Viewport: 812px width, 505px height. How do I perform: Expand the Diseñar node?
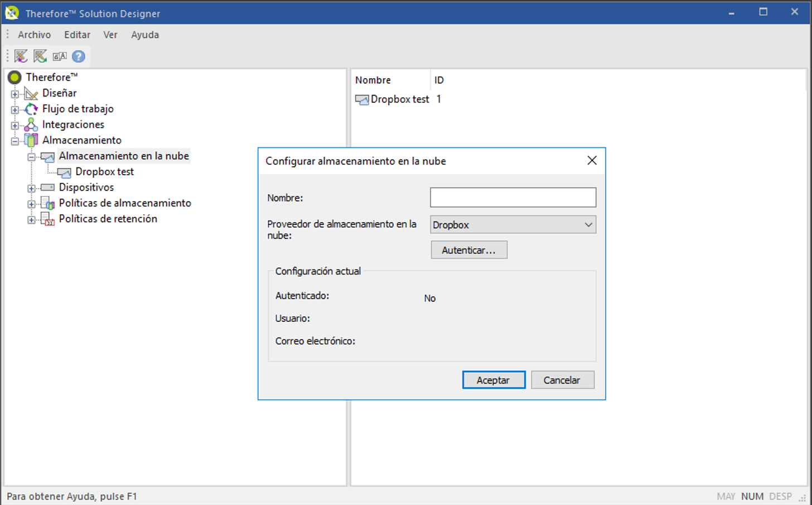pos(15,94)
